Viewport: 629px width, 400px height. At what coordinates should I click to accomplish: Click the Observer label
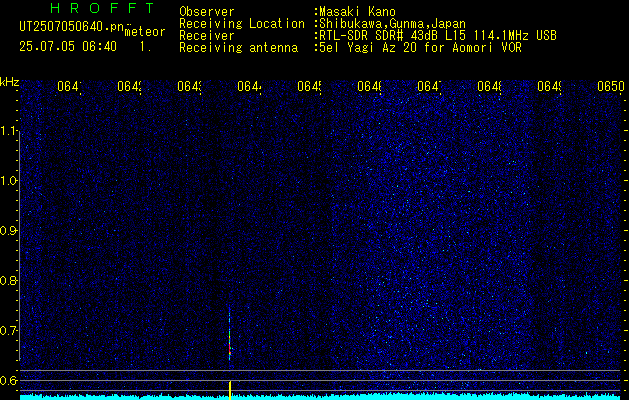click(x=207, y=12)
